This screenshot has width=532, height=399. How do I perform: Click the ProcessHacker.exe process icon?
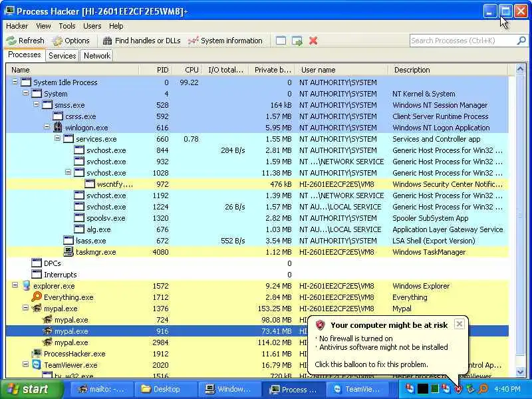coord(37,354)
